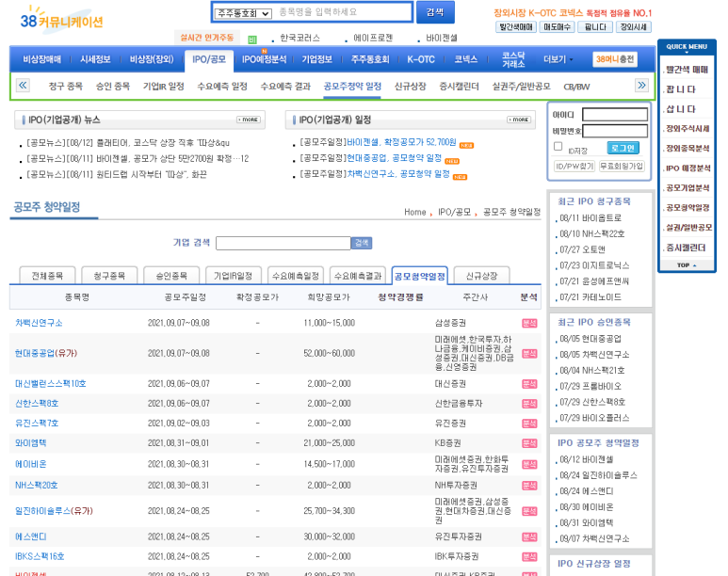Click the 로그인 button
The image size is (728, 576).
[x=623, y=148]
